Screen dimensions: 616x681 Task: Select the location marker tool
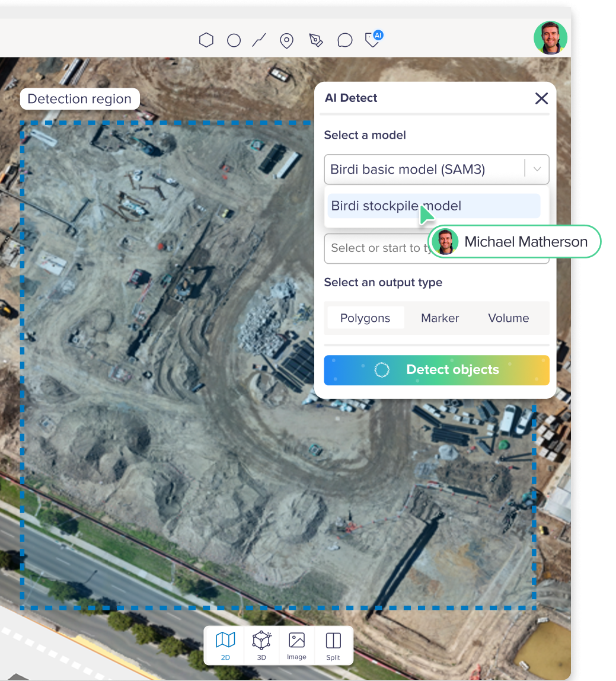point(286,40)
